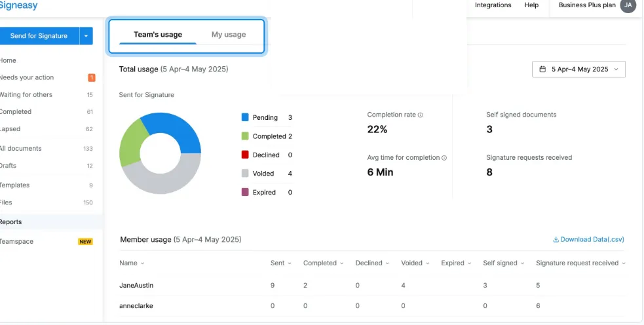
Task: Select Reports in the sidebar
Action: pyautogui.click(x=11, y=222)
